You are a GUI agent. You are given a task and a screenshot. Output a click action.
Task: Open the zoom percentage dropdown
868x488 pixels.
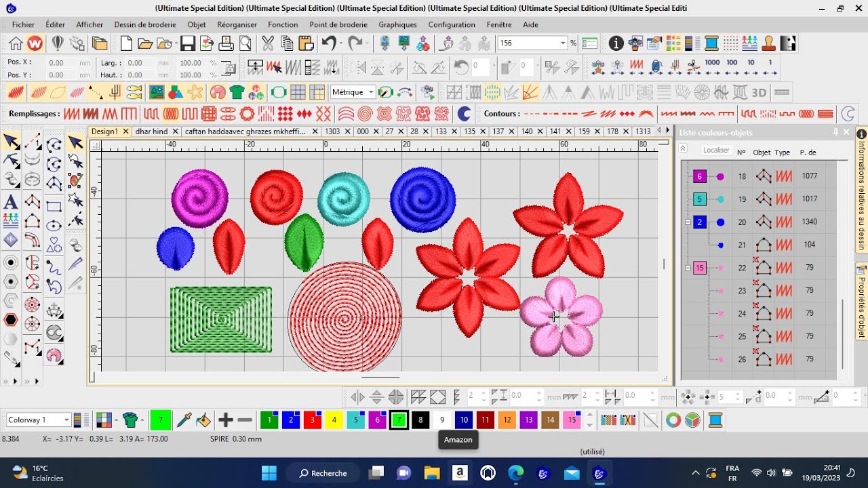click(x=562, y=43)
